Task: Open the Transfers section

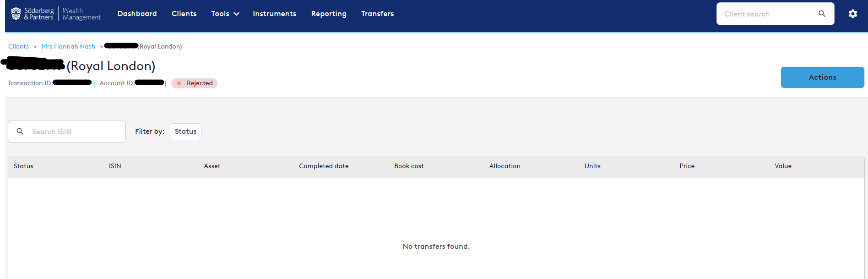Action: coord(377,14)
